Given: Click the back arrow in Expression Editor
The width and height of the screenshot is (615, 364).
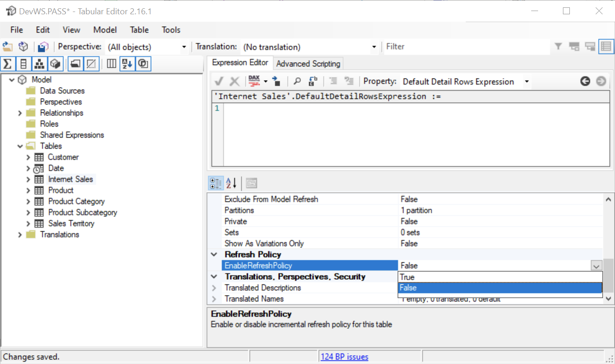Looking at the screenshot, I should [585, 82].
